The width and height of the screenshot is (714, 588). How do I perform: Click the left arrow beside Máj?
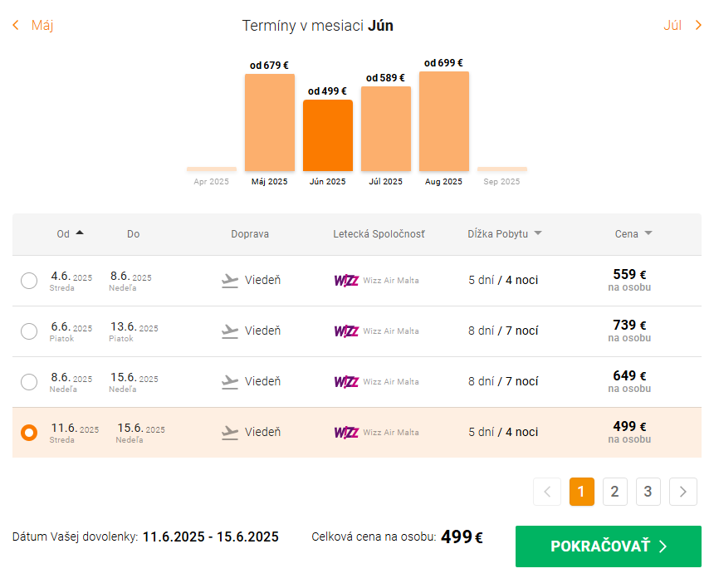[16, 25]
